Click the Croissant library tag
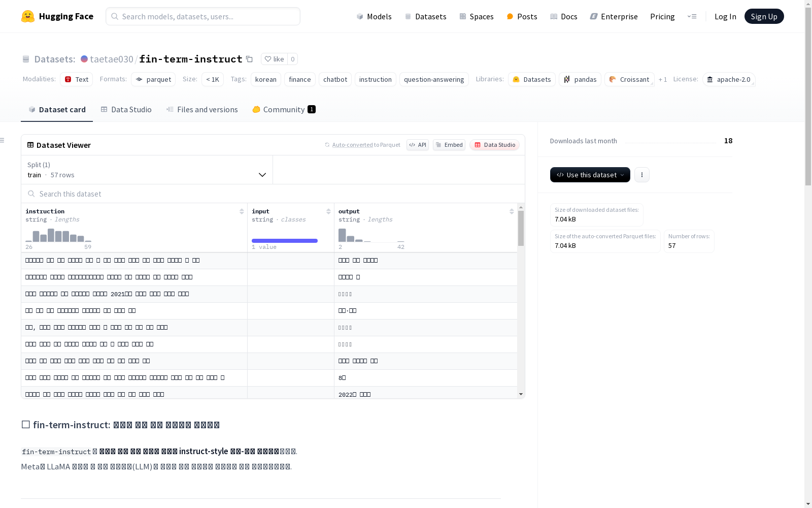 point(629,79)
